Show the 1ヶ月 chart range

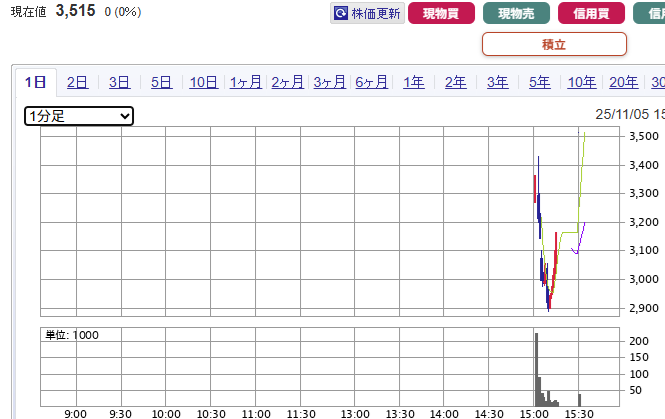[x=245, y=82]
